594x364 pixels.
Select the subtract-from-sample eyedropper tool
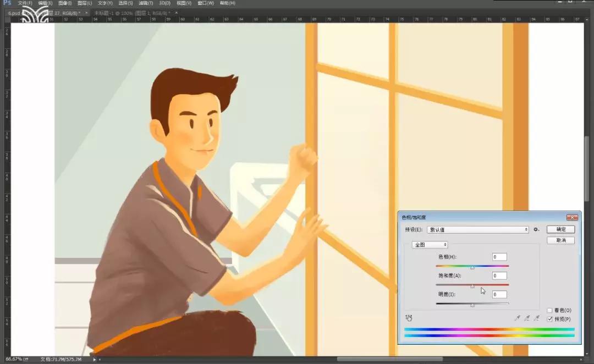[537, 318]
